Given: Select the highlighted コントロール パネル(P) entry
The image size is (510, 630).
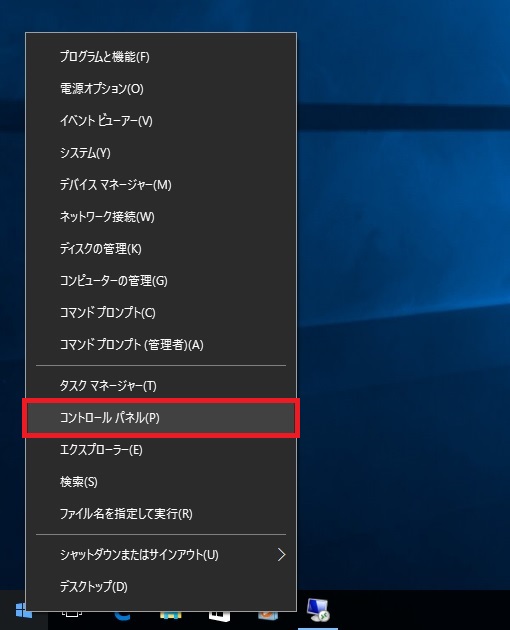Looking at the screenshot, I should pos(161,418).
